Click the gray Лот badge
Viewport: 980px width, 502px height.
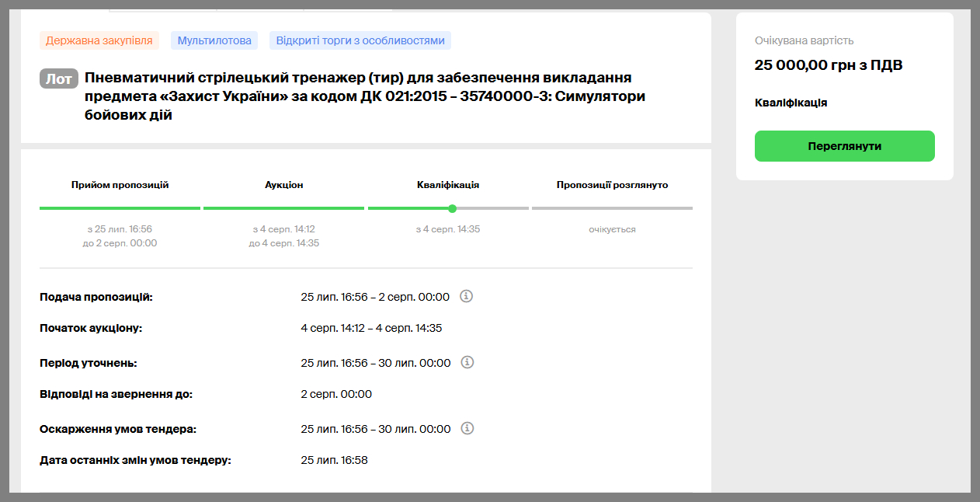[59, 78]
